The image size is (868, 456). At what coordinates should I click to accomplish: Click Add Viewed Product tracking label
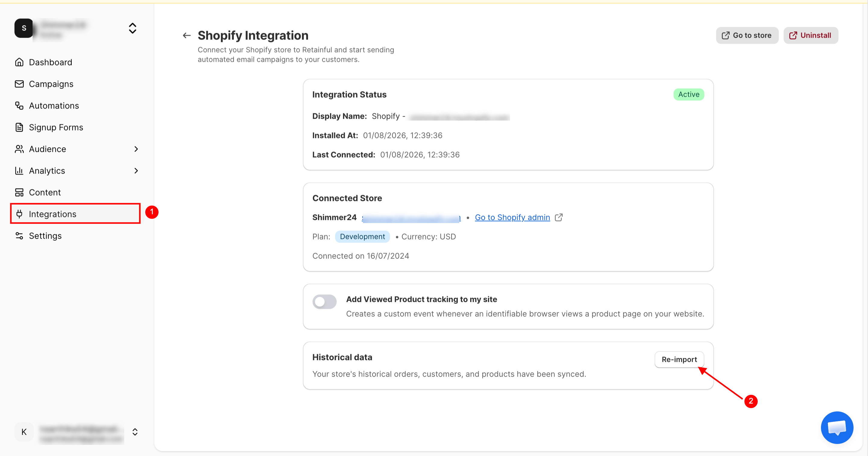421,299
